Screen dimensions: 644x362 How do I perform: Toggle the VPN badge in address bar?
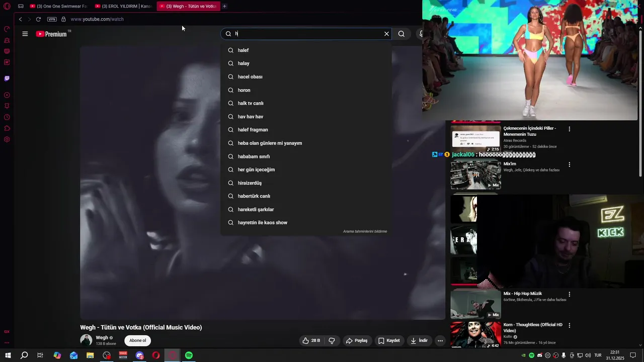(x=52, y=19)
